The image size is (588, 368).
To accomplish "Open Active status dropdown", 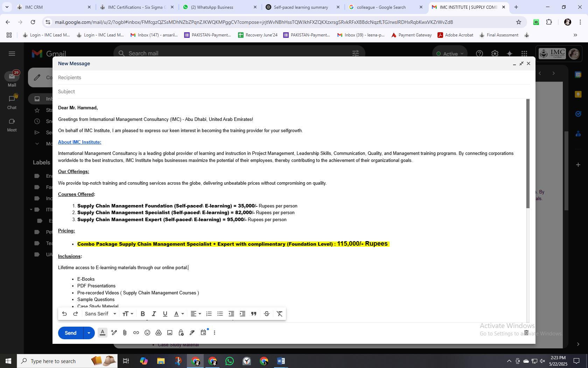I will (x=450, y=54).
